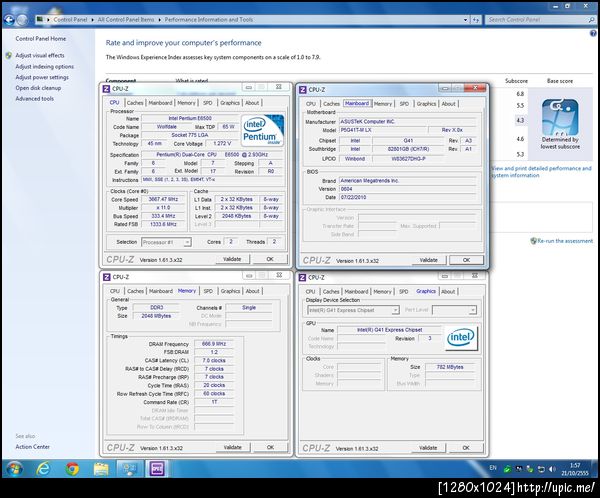Switch to the Caches tab in CPU window
Viewport: 600px width, 498px height.
(135, 103)
